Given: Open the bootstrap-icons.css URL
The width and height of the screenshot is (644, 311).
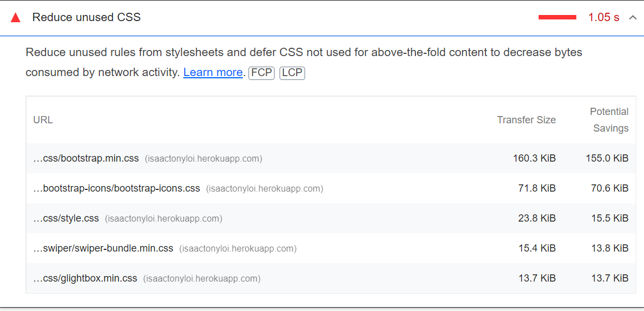Looking at the screenshot, I should coord(116,188).
